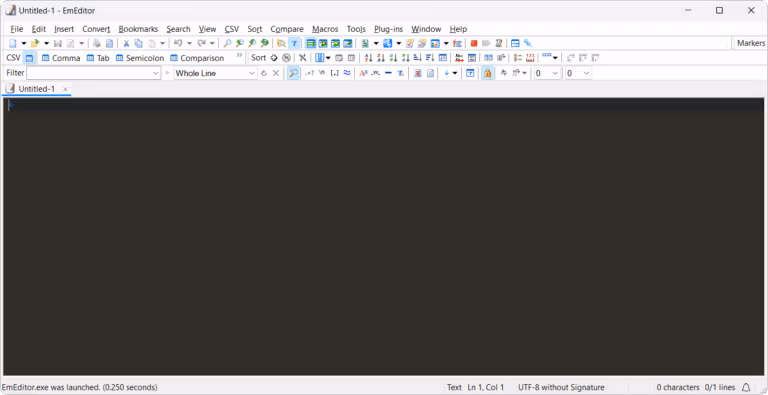
Task: Click the New file icon
Action: [13, 43]
